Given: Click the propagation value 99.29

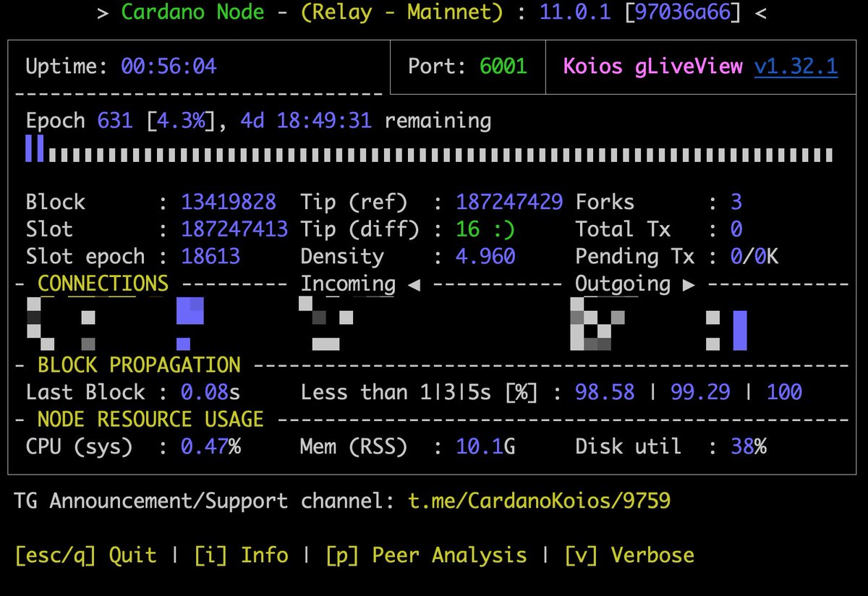Looking at the screenshot, I should (700, 392).
